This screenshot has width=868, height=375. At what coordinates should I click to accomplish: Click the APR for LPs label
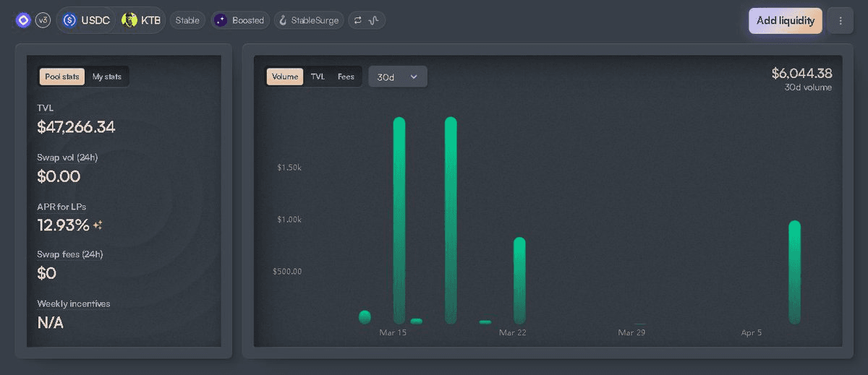61,207
